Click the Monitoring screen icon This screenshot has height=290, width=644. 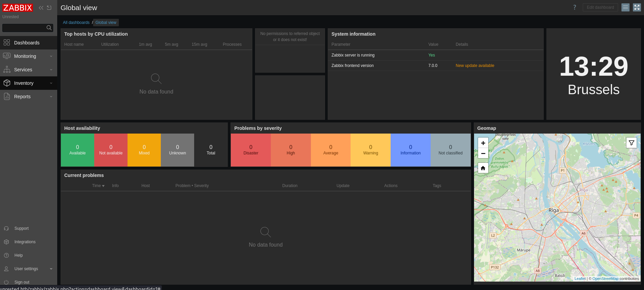[7, 56]
